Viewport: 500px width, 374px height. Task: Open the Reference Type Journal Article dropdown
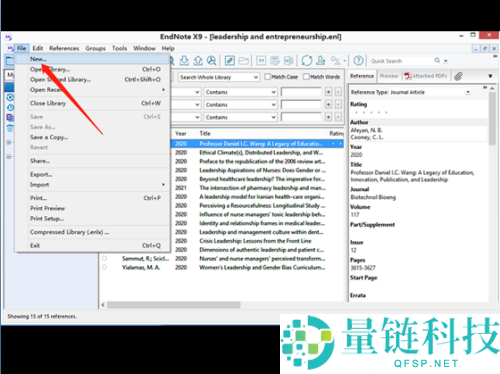410,92
